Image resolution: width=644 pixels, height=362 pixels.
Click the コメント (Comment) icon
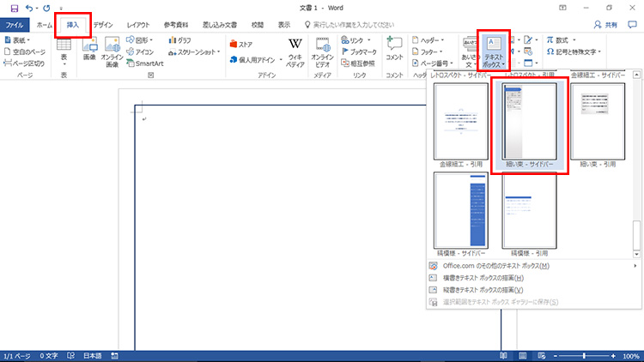click(394, 50)
